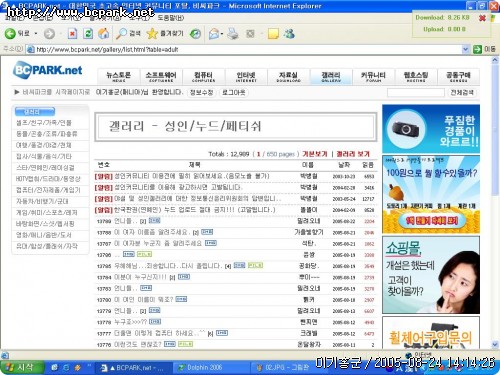Click the 쇼핑몰 shopping mall banner ad
The height and width of the screenshot is (375, 500).
point(431,275)
